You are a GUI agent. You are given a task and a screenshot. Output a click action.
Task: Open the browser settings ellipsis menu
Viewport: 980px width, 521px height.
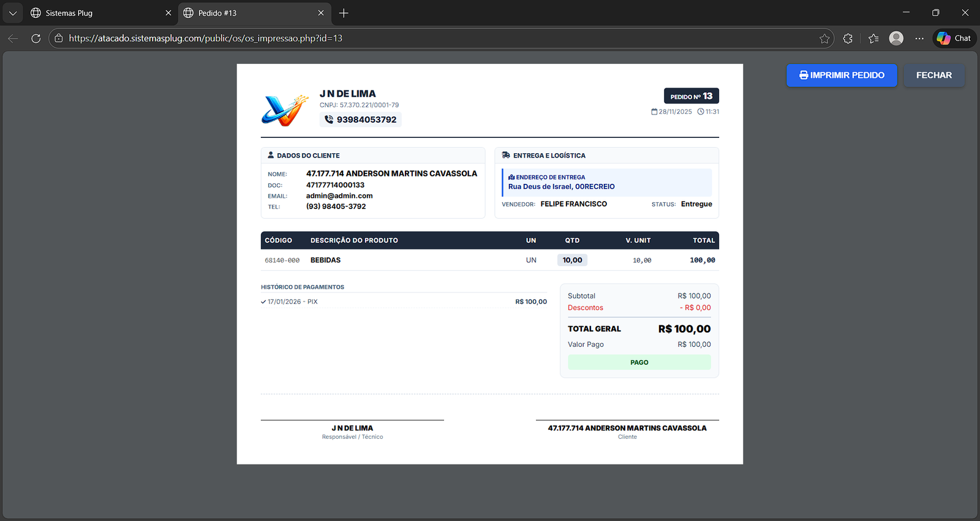tap(919, 38)
